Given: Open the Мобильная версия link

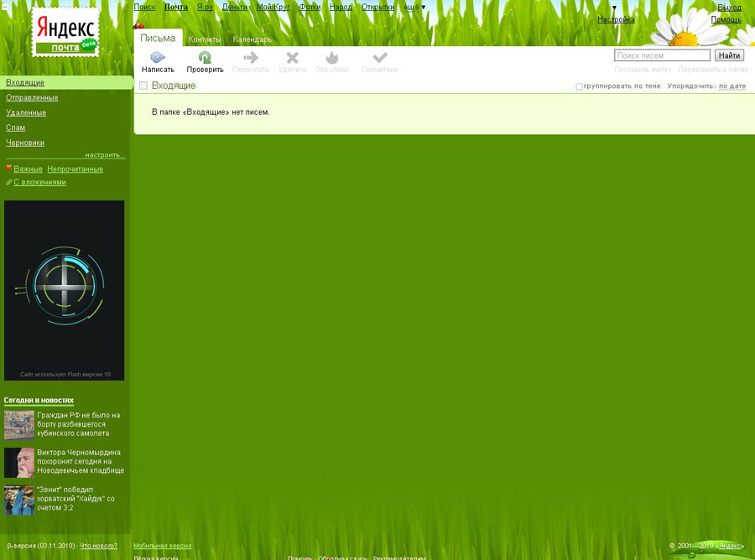Looking at the screenshot, I should click(162, 546).
